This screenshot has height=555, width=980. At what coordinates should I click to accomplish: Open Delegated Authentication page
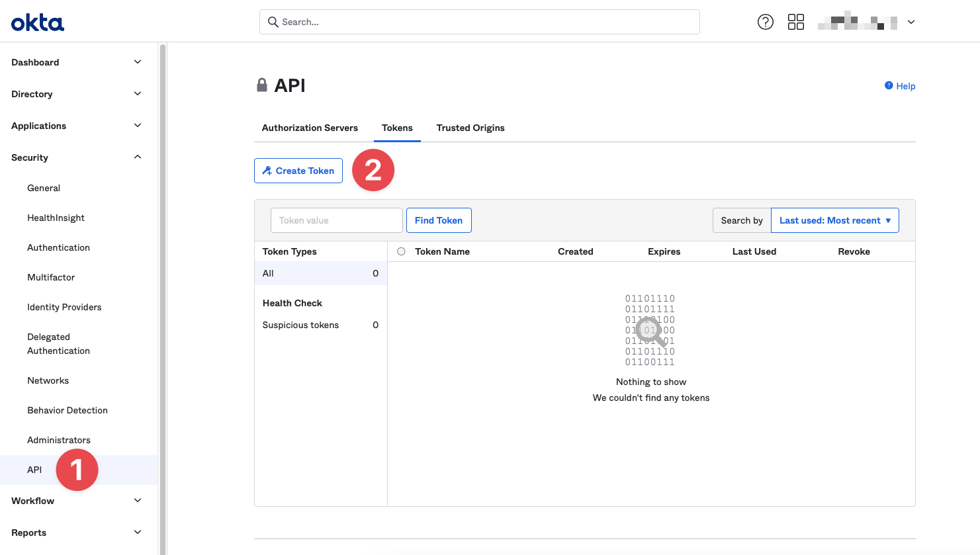click(x=58, y=344)
